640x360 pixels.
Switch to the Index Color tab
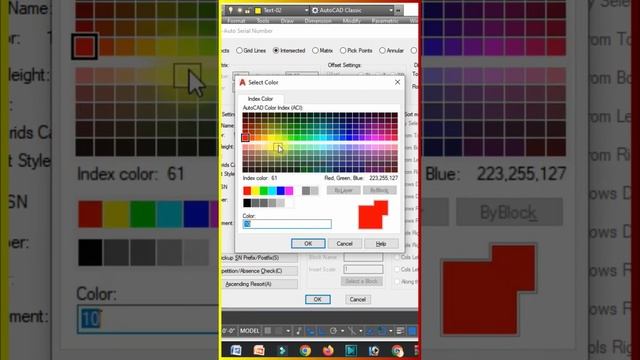point(260,99)
